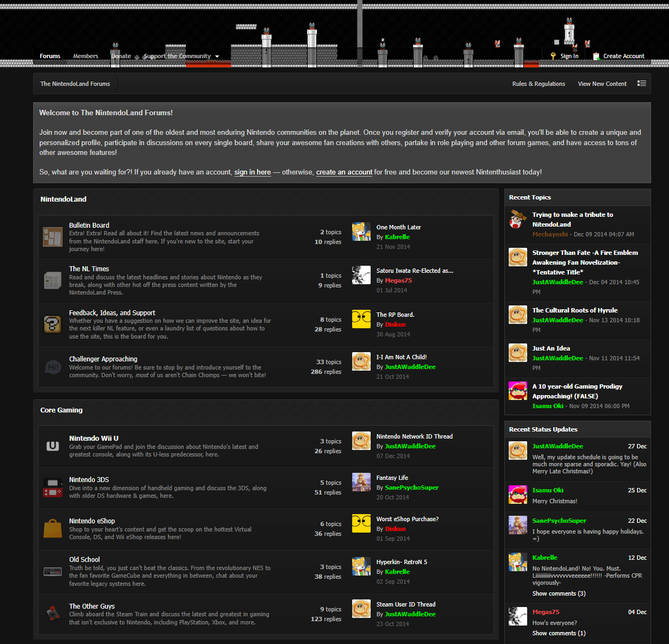Open the Forums tab
The image size is (669, 644).
tap(50, 56)
